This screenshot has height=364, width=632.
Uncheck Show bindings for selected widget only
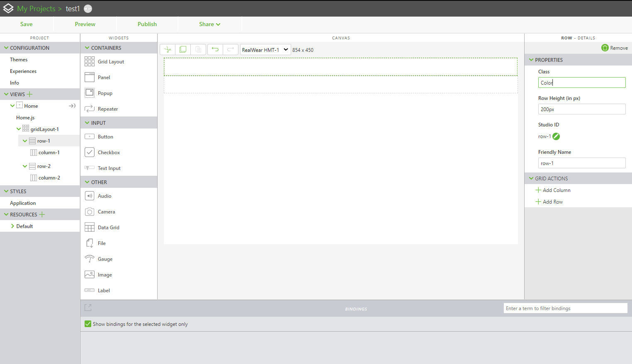point(88,324)
